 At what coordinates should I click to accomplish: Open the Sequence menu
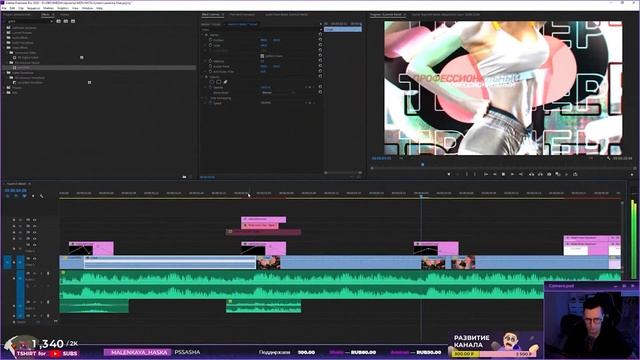pyautogui.click(x=33, y=8)
